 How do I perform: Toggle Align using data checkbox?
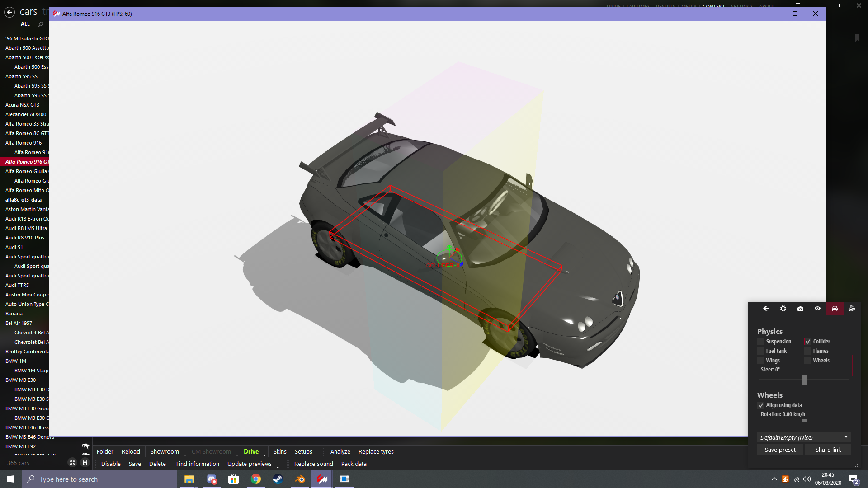(761, 405)
